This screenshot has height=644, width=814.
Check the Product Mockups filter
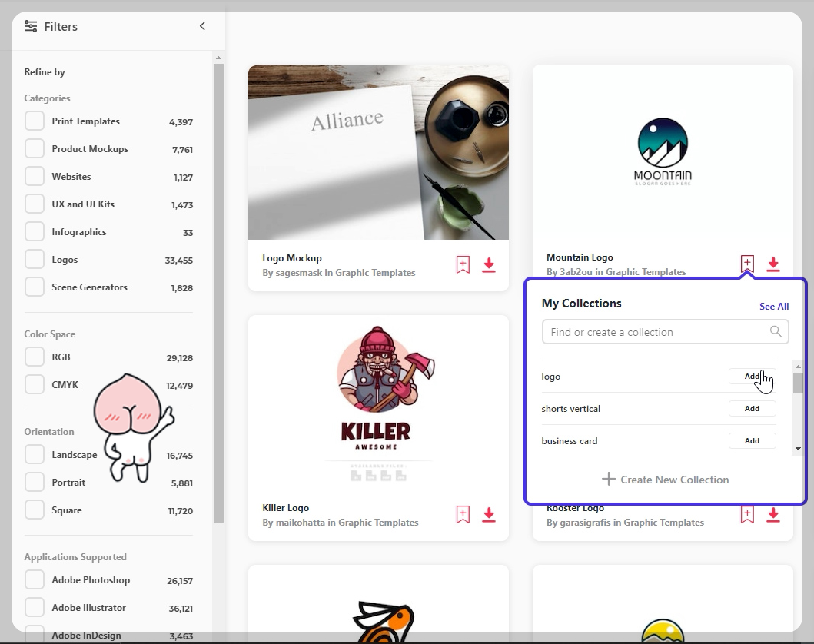tap(35, 148)
